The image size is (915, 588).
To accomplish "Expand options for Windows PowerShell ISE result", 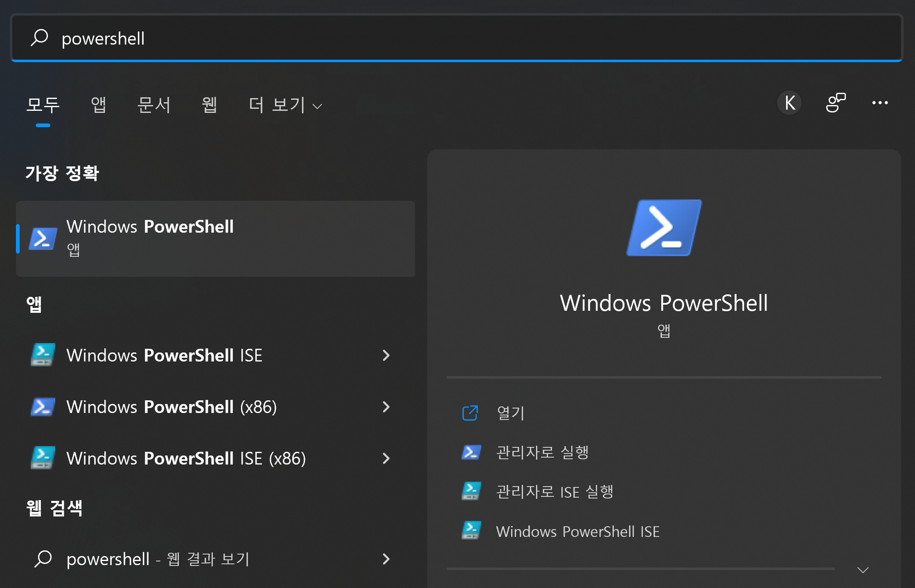I will (386, 355).
